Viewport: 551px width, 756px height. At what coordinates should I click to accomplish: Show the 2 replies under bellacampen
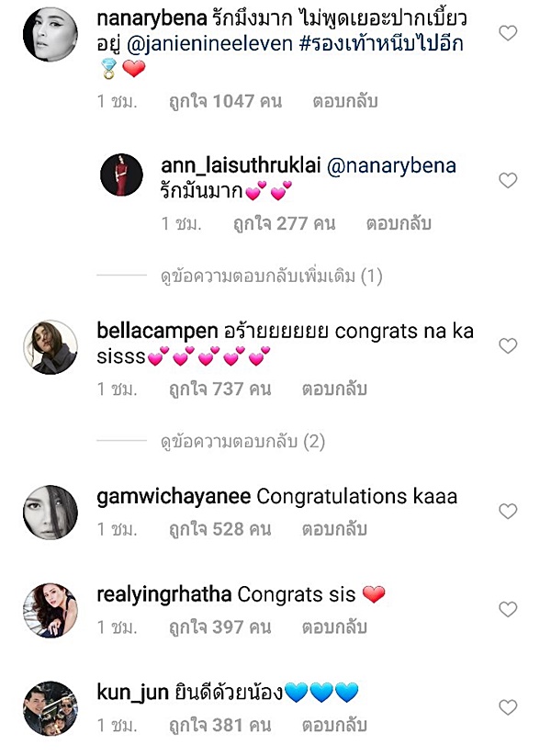click(242, 442)
